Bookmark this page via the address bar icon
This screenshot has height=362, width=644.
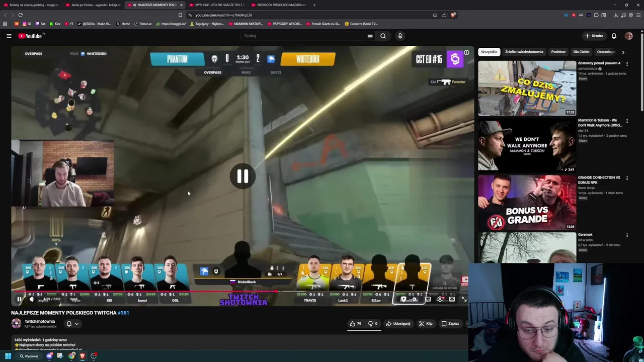[x=180, y=15]
